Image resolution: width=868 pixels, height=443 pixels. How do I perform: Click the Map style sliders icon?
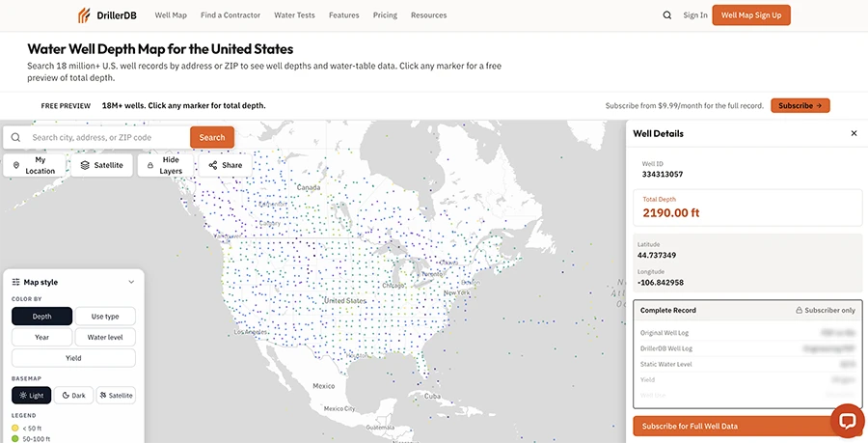[16, 282]
